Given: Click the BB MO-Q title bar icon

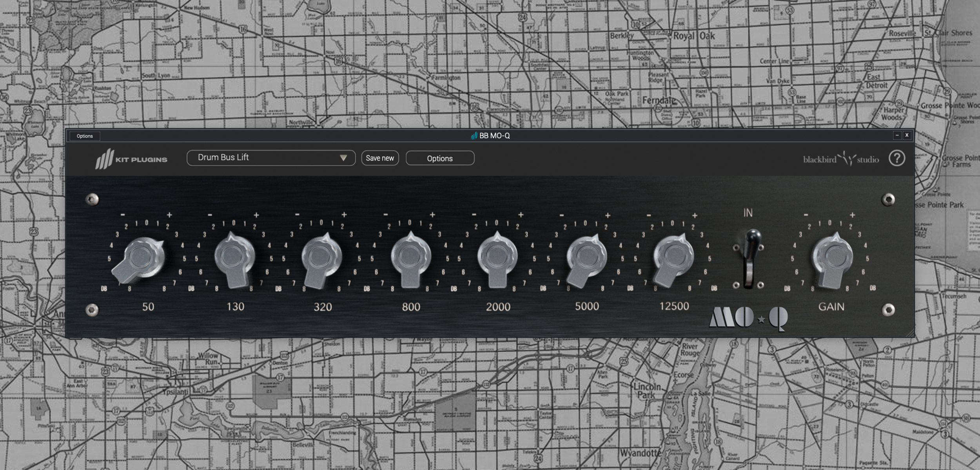Looking at the screenshot, I should (x=474, y=136).
